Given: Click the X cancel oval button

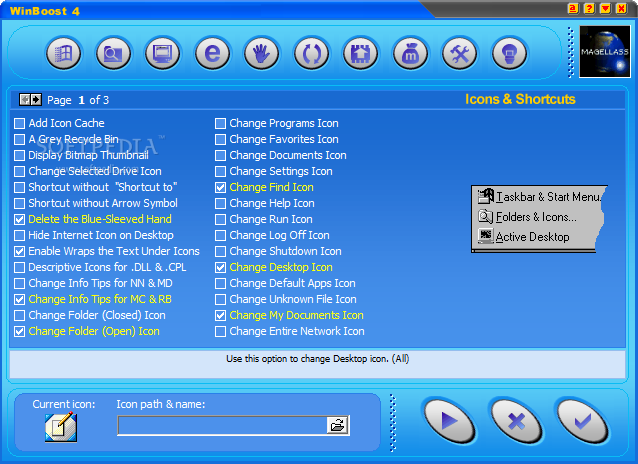Looking at the screenshot, I should [x=516, y=421].
